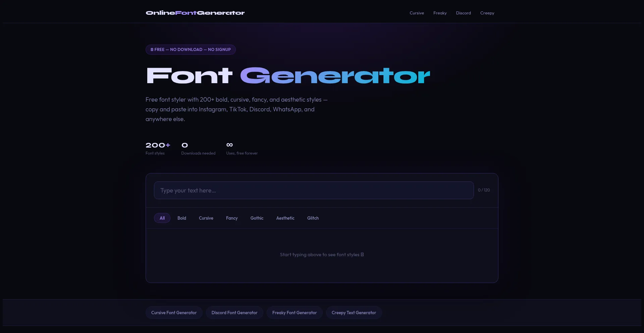Select the Gothic filter tab
Viewport: 644px width, 333px height.
257,218
